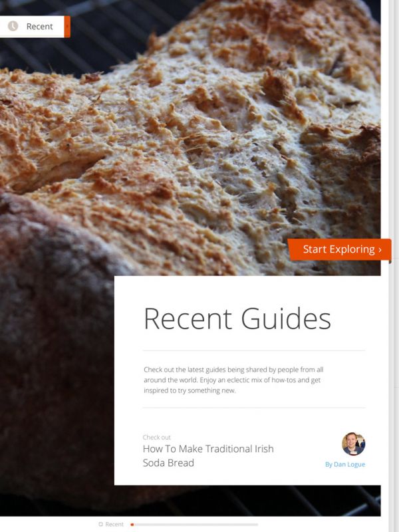Viewport: 399px width, 532px height.
Task: Click the divider line under Recent Guides
Action: pos(254,350)
